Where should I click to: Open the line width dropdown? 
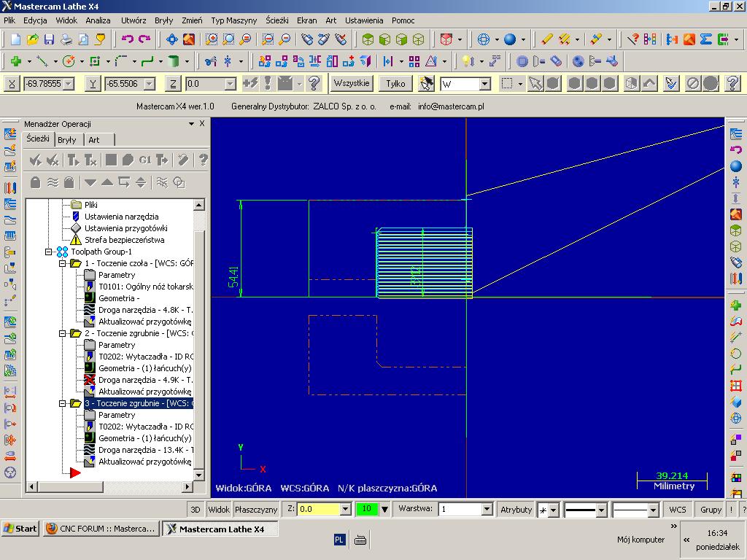(x=653, y=510)
